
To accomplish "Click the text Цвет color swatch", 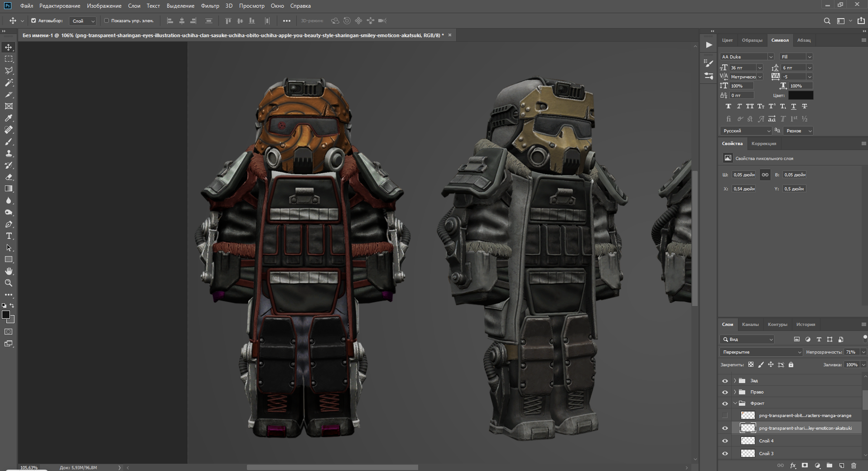I will pos(800,95).
